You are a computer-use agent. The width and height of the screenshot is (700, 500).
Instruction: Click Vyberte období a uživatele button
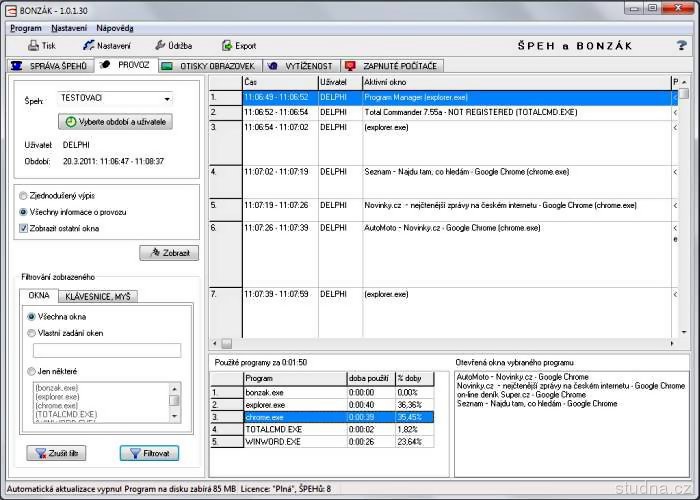click(116, 121)
